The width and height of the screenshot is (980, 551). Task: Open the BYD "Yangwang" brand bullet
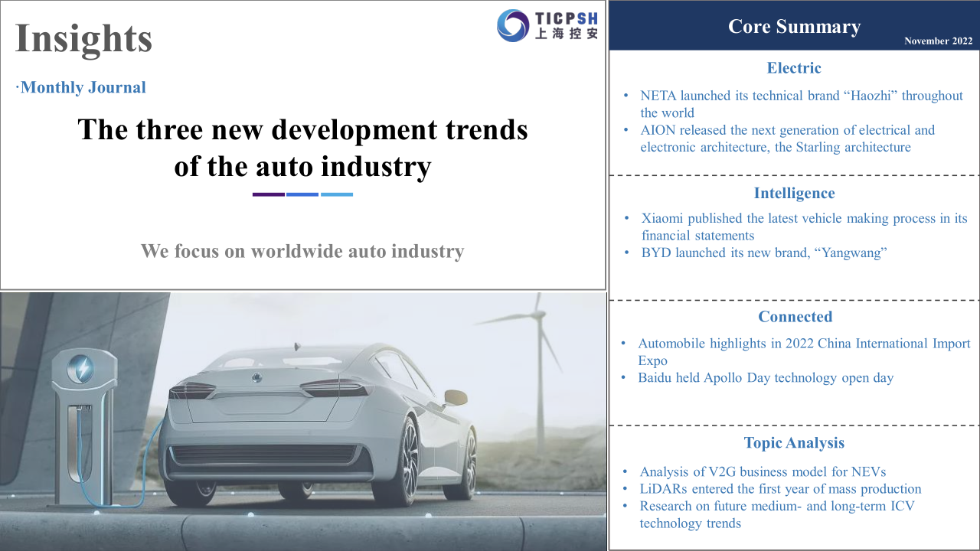763,253
